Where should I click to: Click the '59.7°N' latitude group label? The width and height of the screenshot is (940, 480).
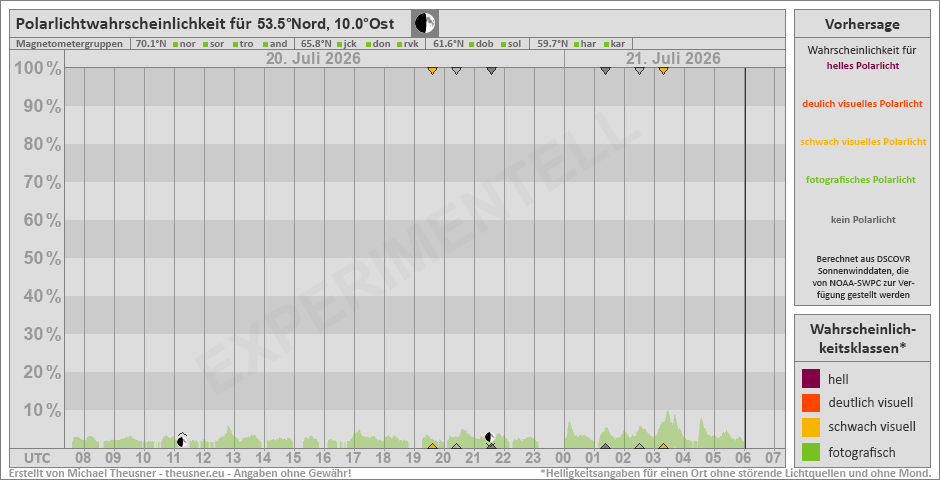(552, 44)
